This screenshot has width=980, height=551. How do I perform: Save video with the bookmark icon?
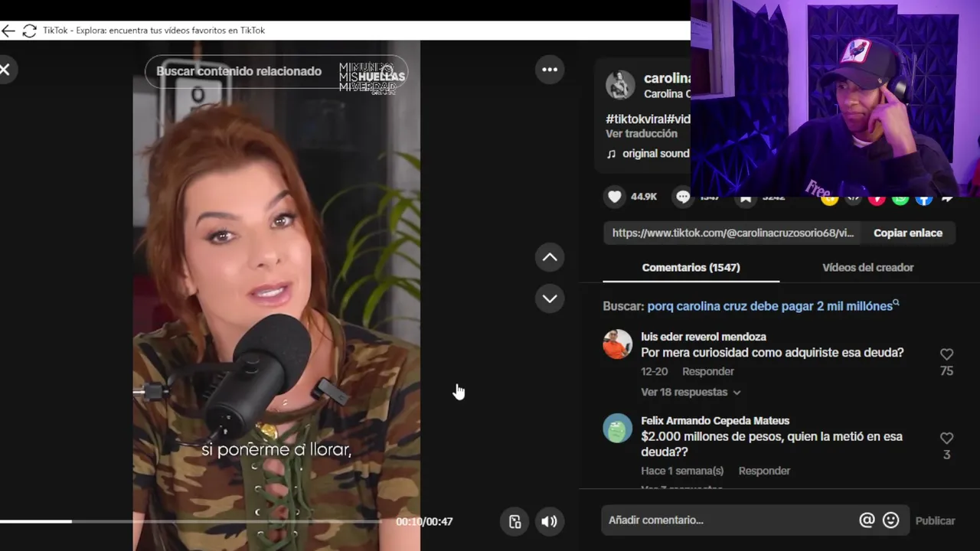click(746, 199)
